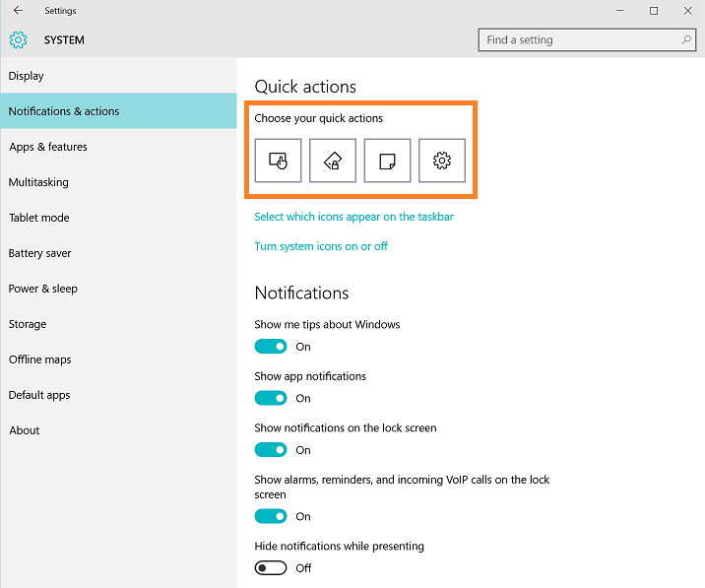Click the Choose your quick actions label
Screen dimensions: 705x588
click(319, 118)
